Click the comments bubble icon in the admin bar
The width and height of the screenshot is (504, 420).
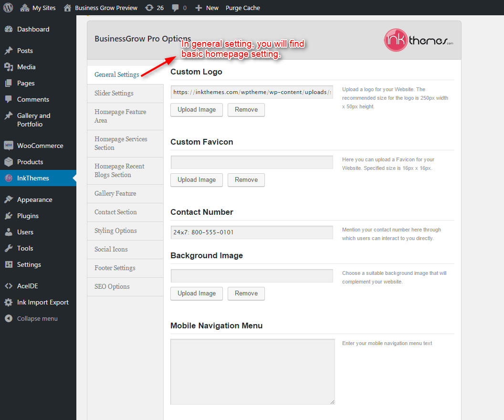176,8
